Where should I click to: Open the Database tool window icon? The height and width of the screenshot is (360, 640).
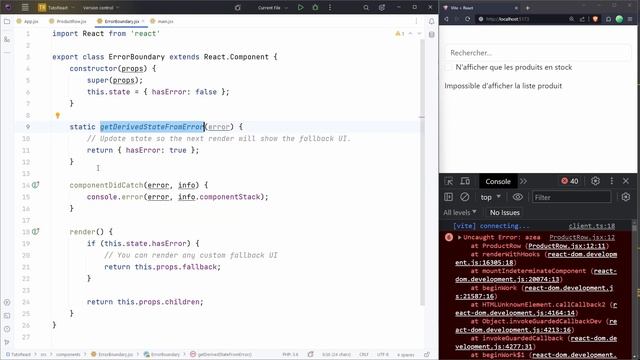(x=431, y=35)
